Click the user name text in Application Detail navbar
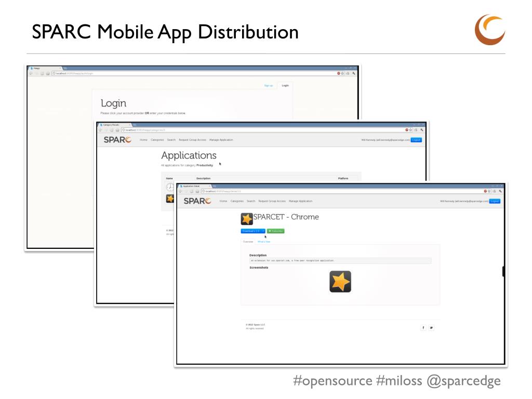 click(464, 201)
